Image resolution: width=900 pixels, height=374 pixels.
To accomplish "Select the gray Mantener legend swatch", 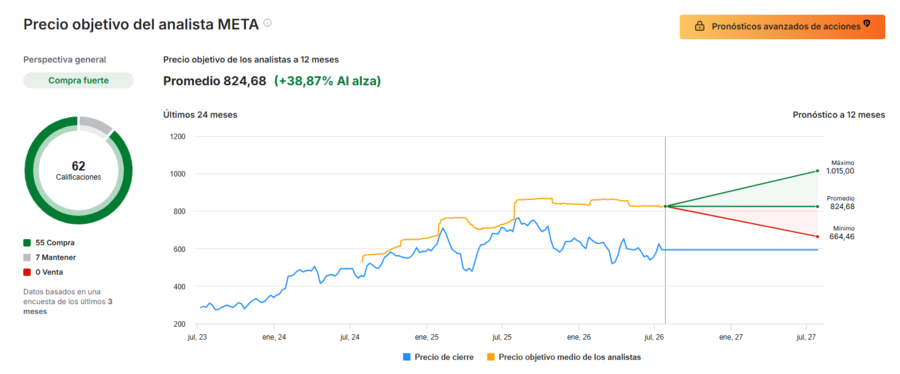I will pos(27,258).
